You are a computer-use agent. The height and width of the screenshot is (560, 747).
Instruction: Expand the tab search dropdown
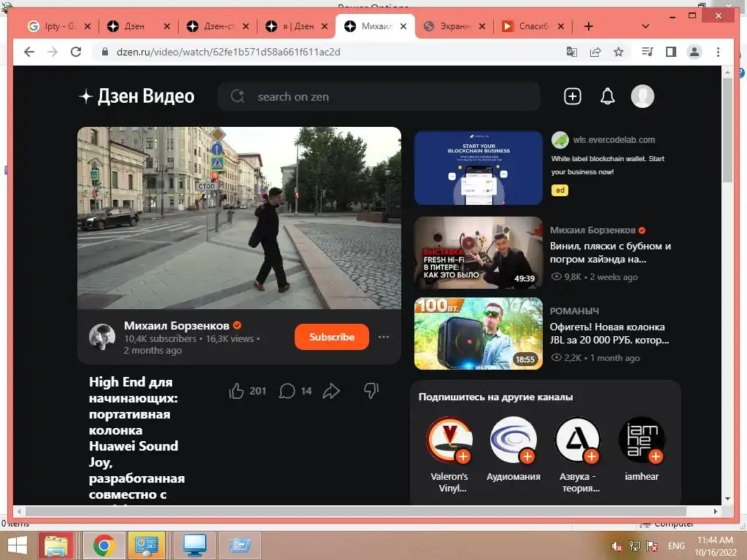[645, 26]
